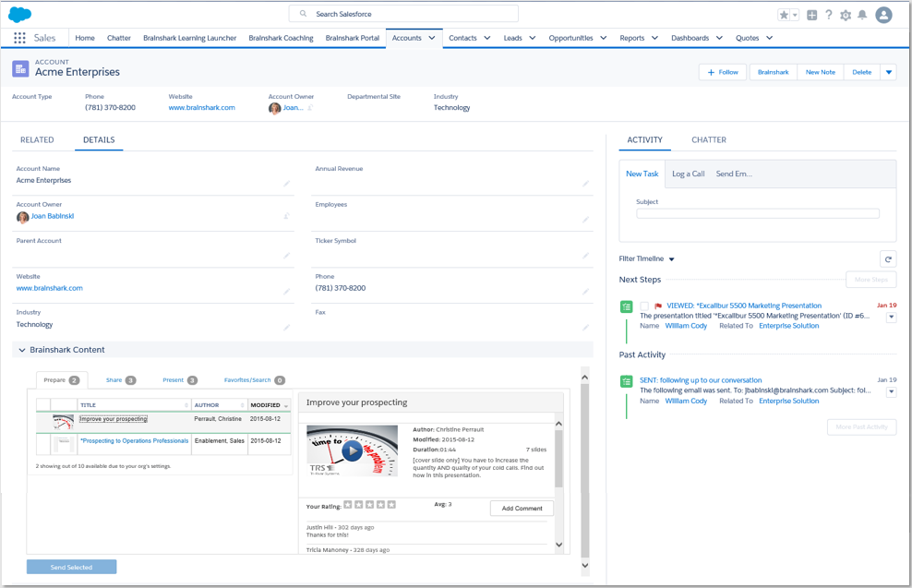Rate the presentation five stars
Screen dimensions: 912x588
[391, 505]
